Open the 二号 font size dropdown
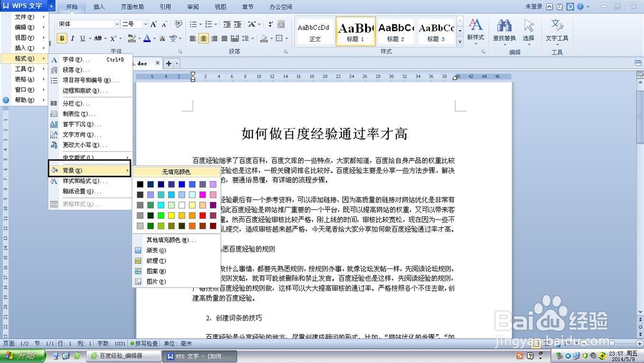 tap(145, 24)
